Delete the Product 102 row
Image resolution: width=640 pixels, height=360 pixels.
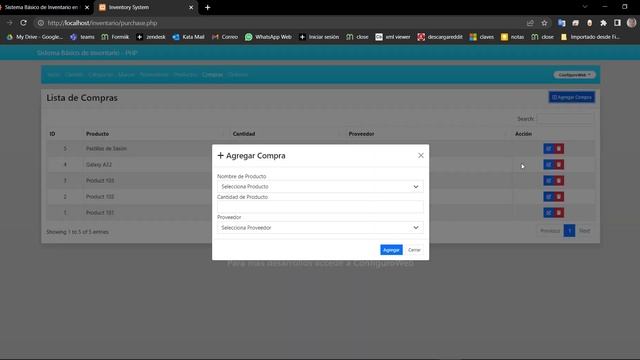coord(559,197)
